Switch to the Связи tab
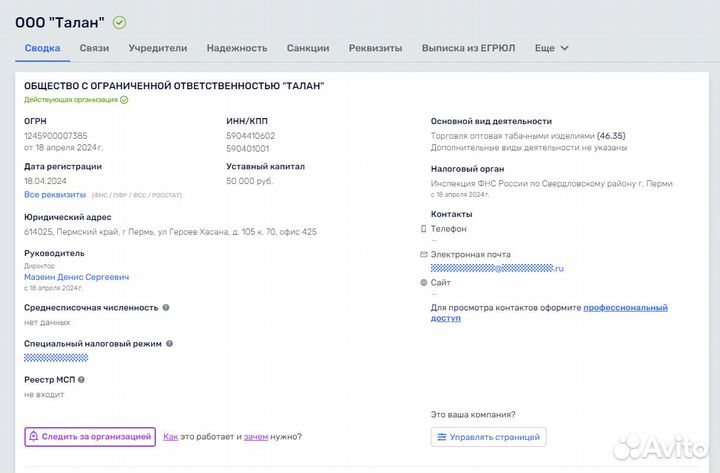This screenshot has height=473, width=720. pos(94,48)
